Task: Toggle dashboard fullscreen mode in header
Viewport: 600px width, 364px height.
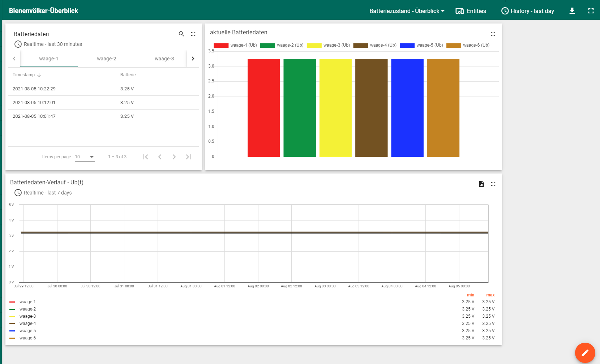Action: pos(591,11)
